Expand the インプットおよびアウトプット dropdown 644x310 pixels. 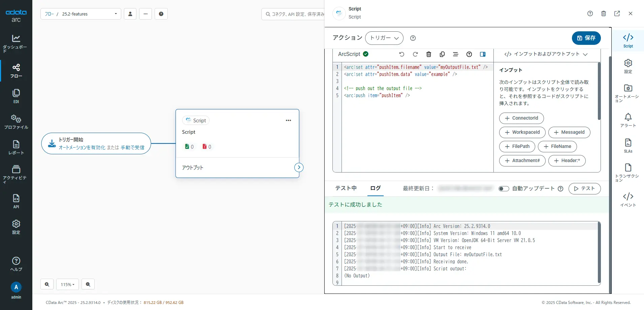click(x=546, y=54)
